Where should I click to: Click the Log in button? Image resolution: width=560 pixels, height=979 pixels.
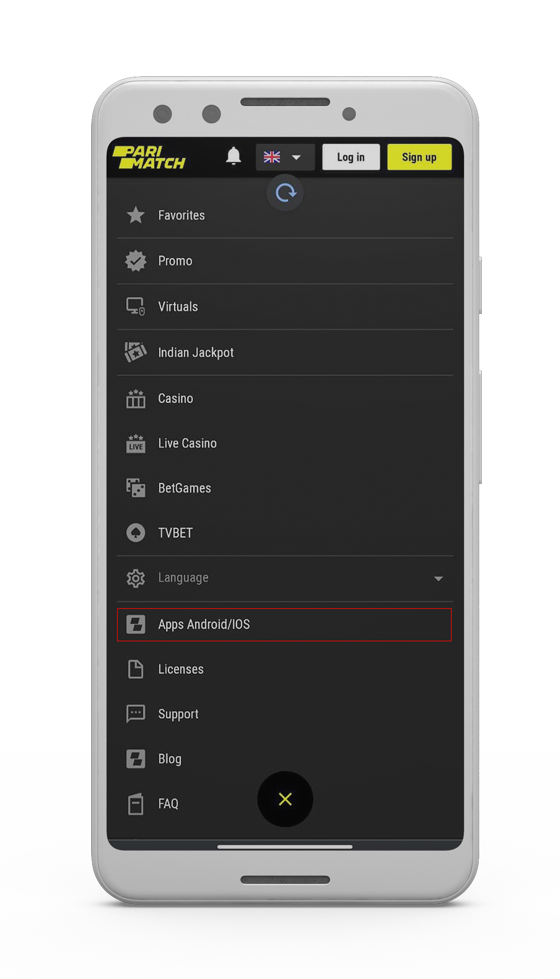tap(351, 157)
